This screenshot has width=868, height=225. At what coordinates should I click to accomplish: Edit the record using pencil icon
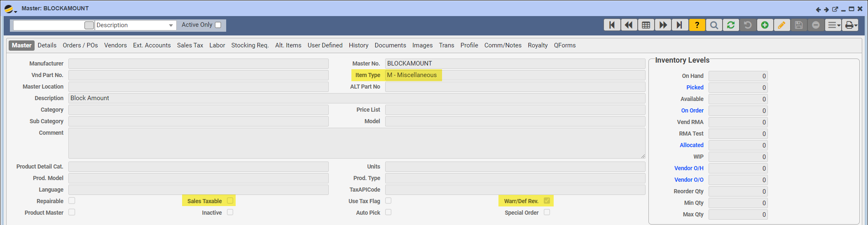tap(781, 25)
